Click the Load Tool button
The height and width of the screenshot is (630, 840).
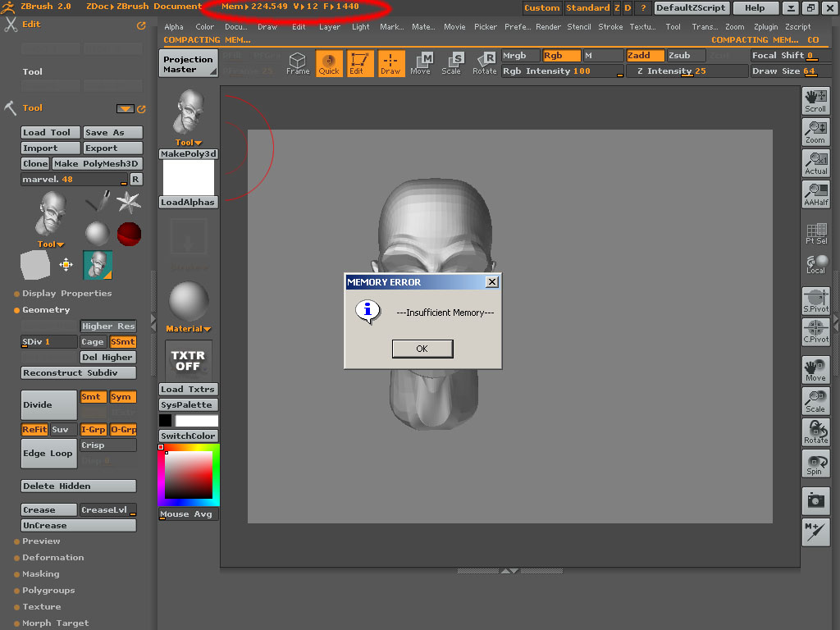[x=50, y=132]
